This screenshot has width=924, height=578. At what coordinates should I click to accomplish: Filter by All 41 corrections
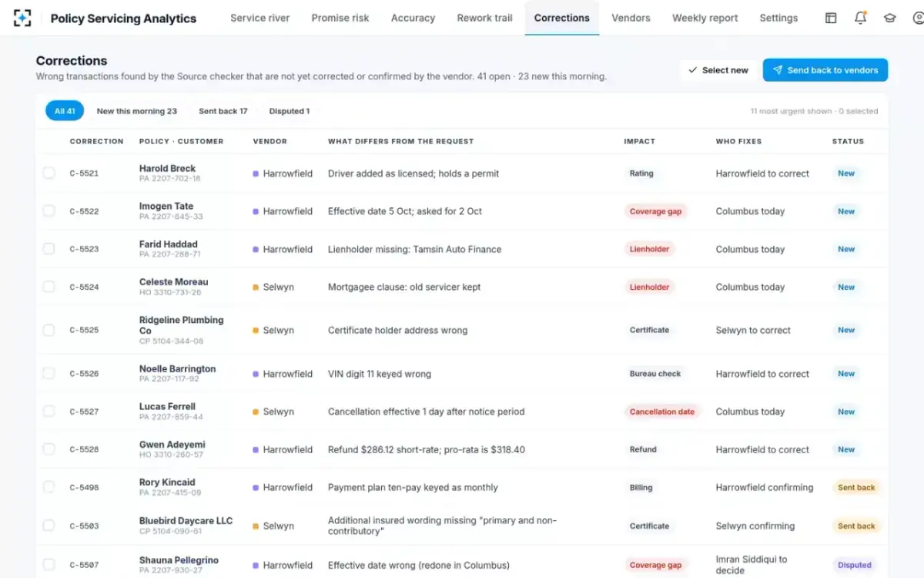[65, 111]
